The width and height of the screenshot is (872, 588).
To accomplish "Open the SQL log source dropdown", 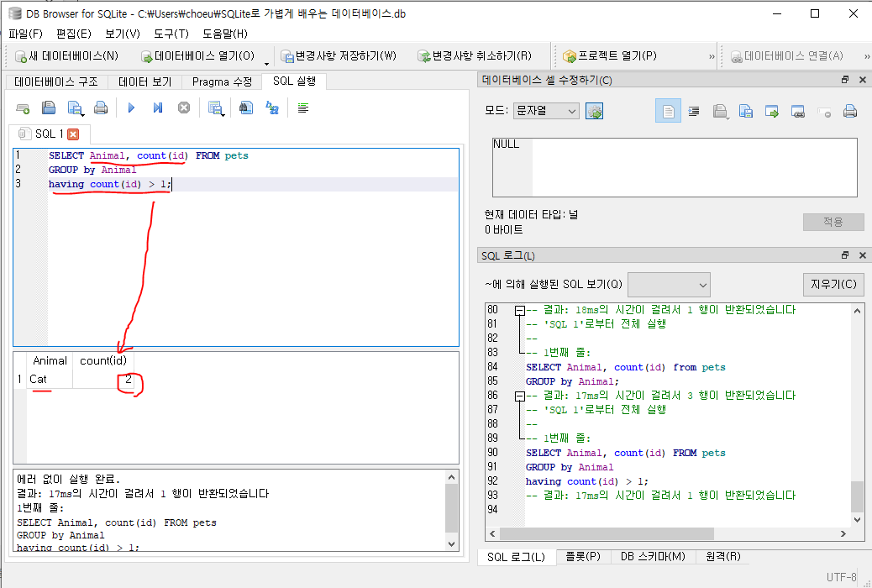I will pyautogui.click(x=669, y=285).
